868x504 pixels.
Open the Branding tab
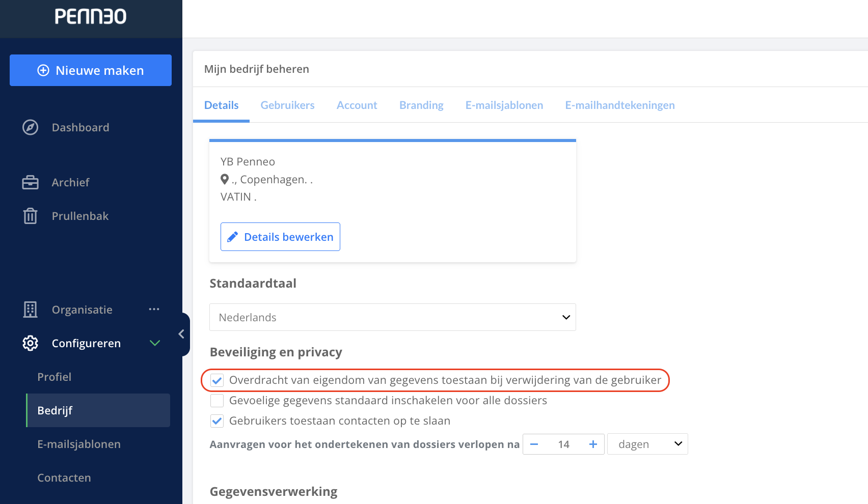pyautogui.click(x=421, y=105)
